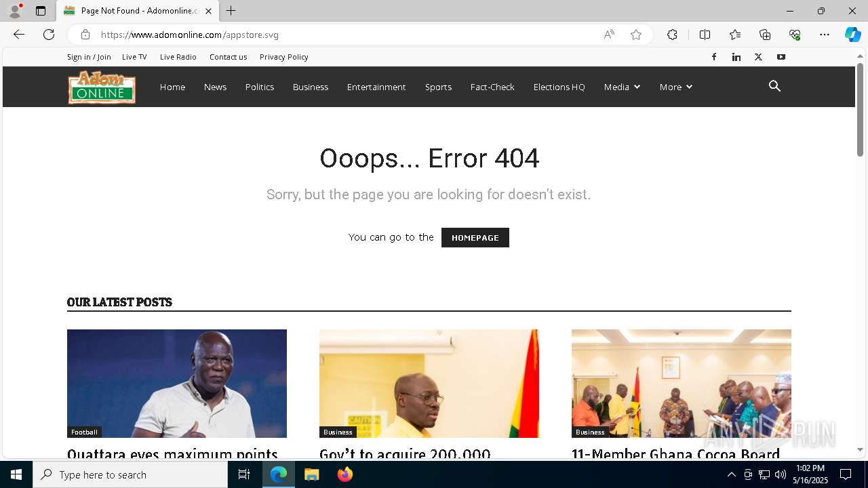Viewport: 868px width, 488px height.
Task: Open Task View on the taskbar
Action: (244, 474)
